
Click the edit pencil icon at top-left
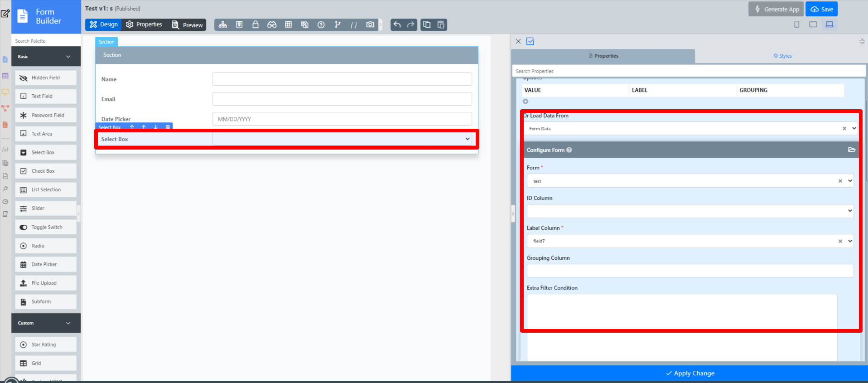point(5,13)
